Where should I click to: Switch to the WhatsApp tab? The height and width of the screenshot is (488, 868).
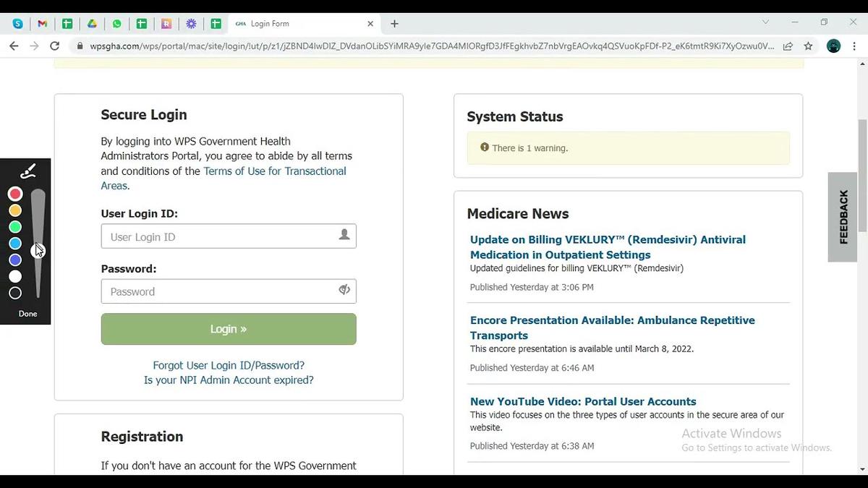(x=117, y=24)
